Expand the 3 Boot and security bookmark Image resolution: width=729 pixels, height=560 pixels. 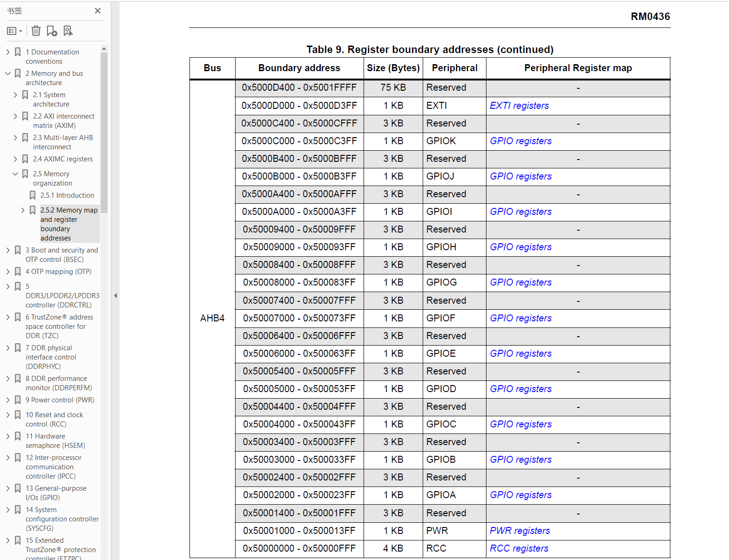8,250
